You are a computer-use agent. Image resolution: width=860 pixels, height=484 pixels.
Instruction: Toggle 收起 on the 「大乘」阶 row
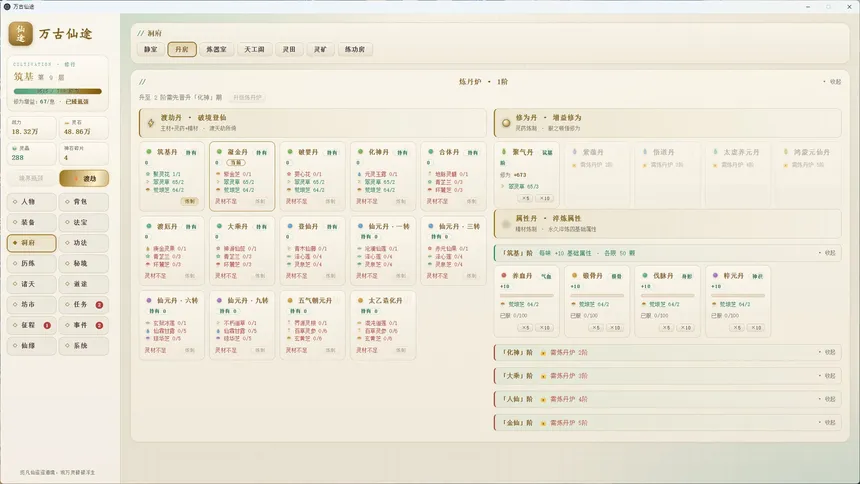[x=827, y=376]
